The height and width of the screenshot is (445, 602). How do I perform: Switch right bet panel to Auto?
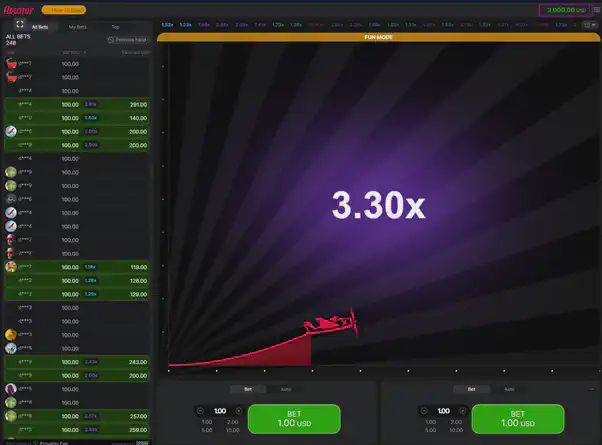pos(508,389)
